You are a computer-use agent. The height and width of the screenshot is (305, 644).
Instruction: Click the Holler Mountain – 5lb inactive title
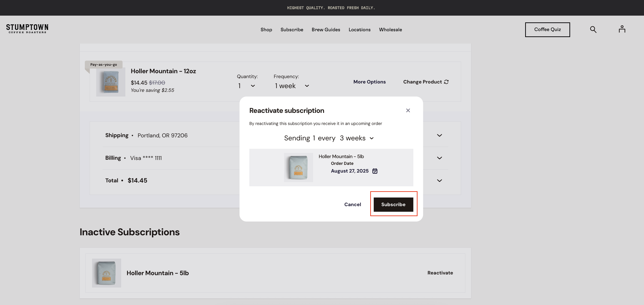158,273
